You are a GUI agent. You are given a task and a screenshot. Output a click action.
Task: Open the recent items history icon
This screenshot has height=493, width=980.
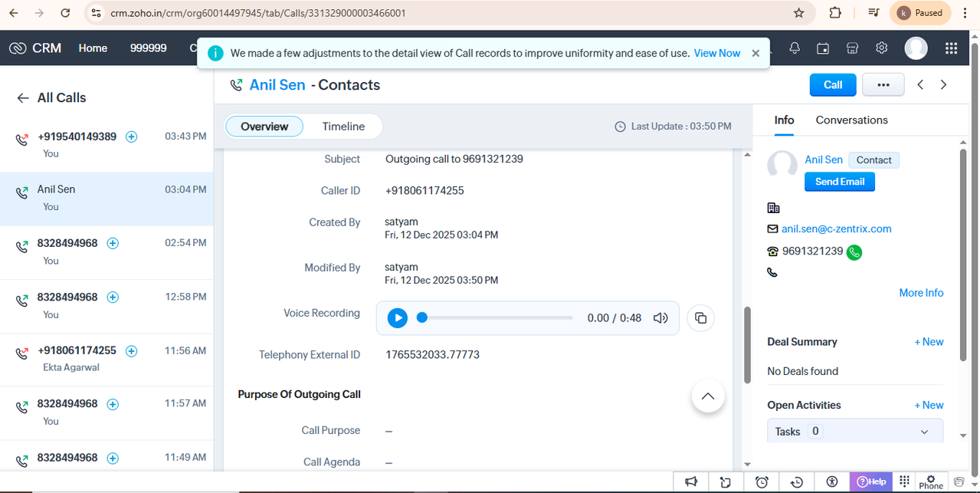797,481
